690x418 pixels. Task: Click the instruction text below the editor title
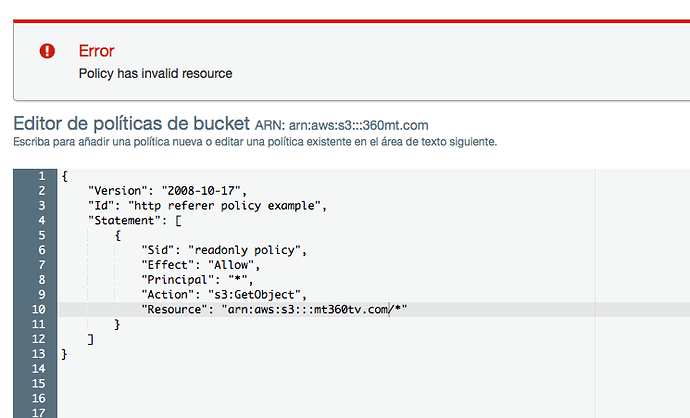255,142
